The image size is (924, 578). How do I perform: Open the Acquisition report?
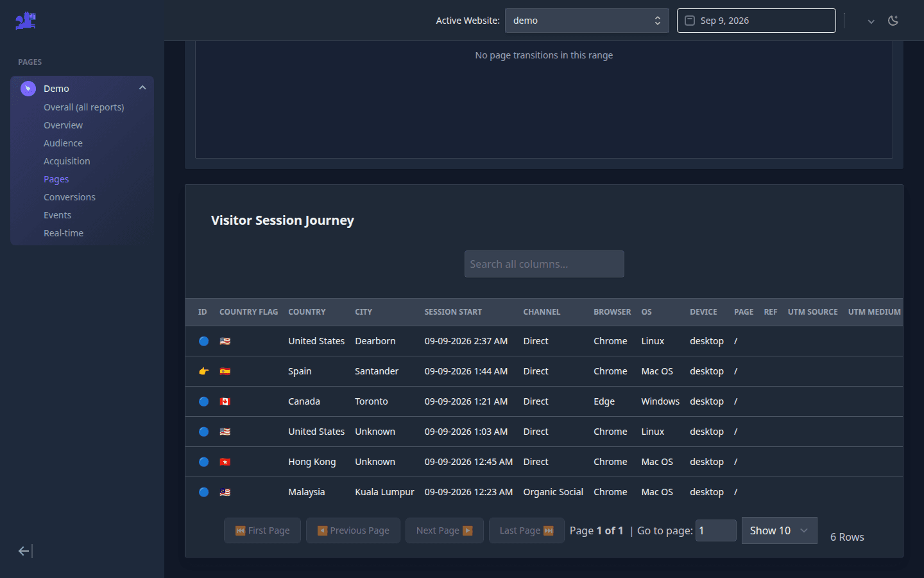point(67,161)
